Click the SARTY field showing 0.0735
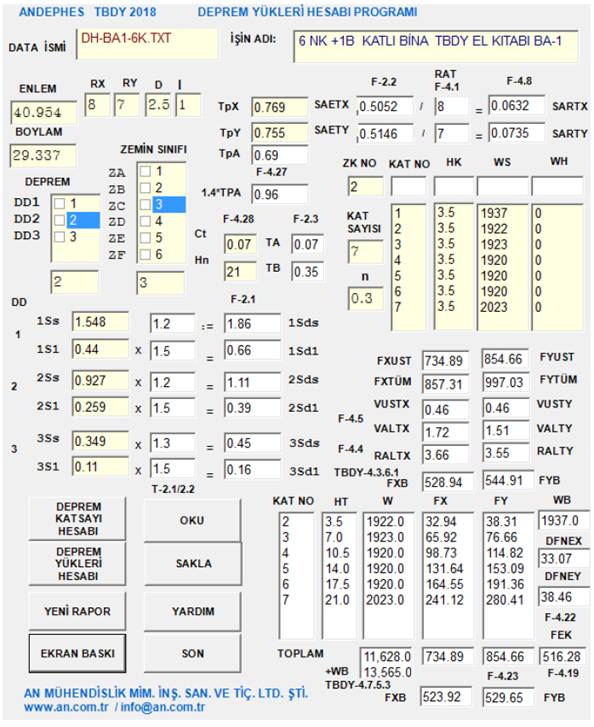This screenshot has height=727, width=594. pos(517,133)
